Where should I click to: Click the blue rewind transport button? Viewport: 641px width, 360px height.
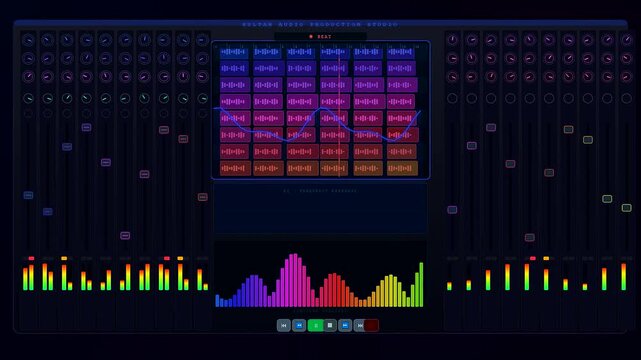pyautogui.click(x=299, y=325)
